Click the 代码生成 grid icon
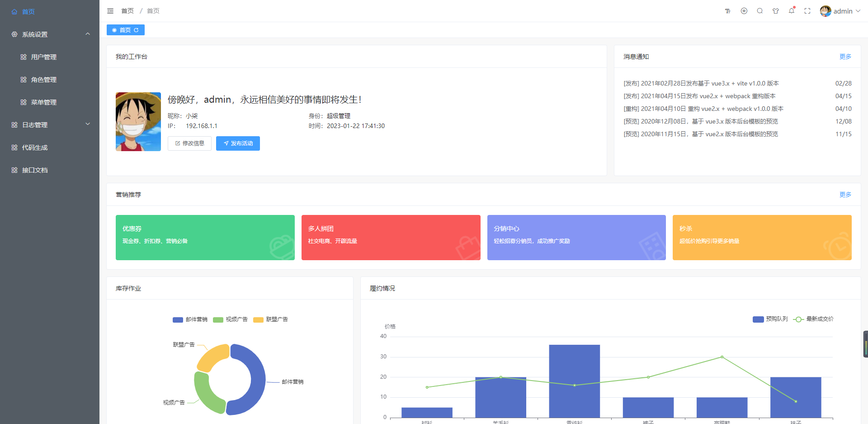Viewport: 868px width, 424px height. point(14,148)
